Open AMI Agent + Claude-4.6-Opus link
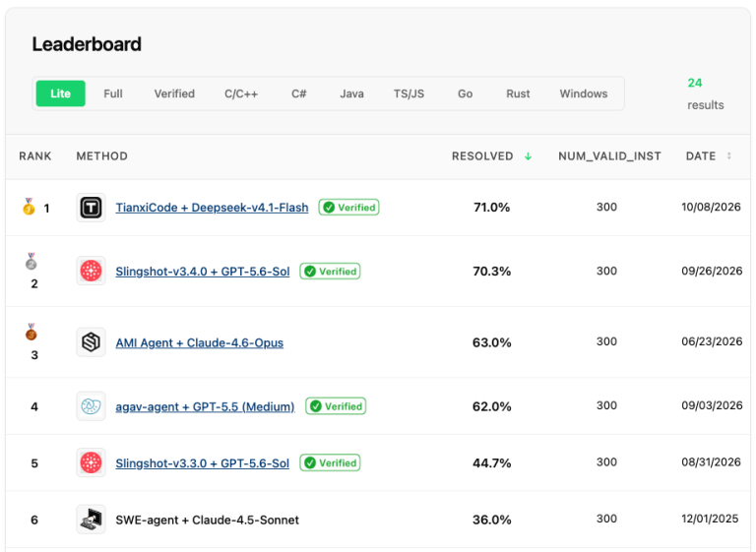This screenshot has width=756, height=552. [199, 342]
